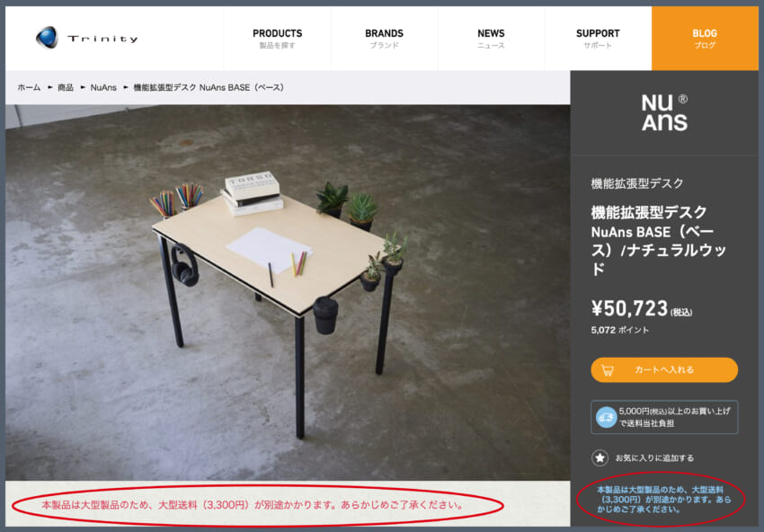Click the favorites star icon

coord(600,458)
